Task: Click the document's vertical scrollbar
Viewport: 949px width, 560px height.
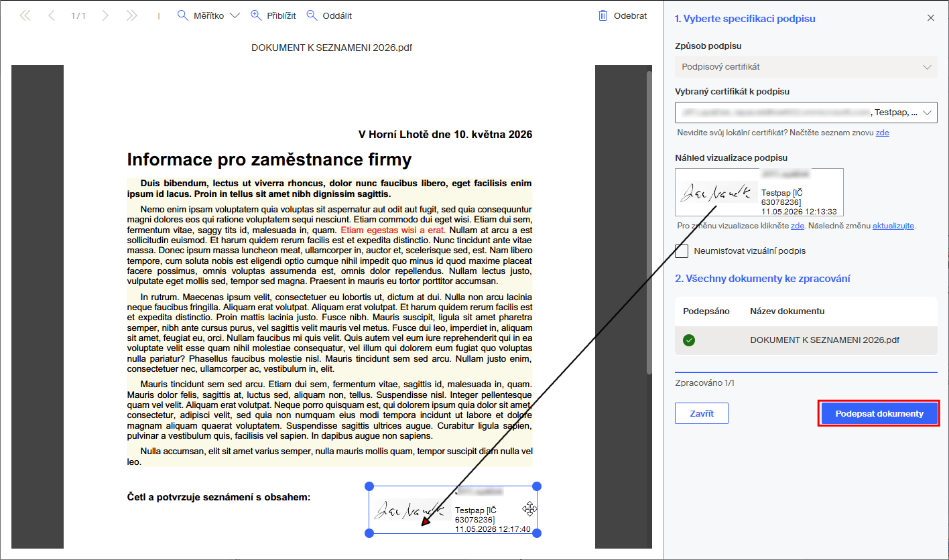Action: pos(649,221)
